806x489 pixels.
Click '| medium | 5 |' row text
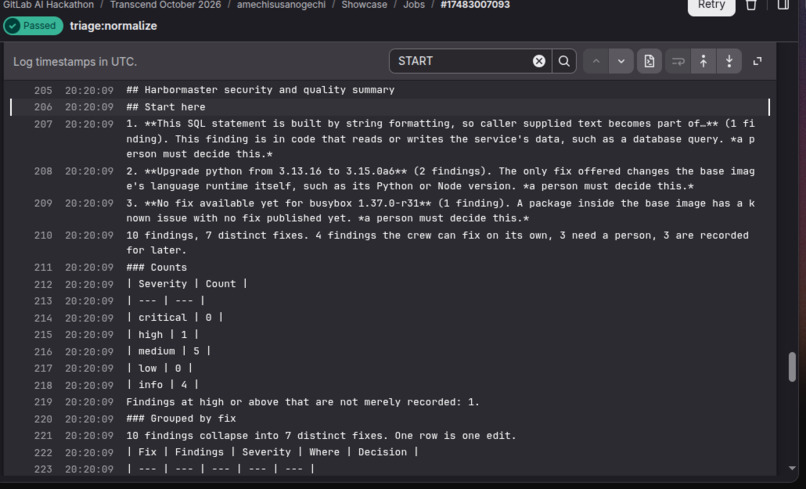pos(168,351)
